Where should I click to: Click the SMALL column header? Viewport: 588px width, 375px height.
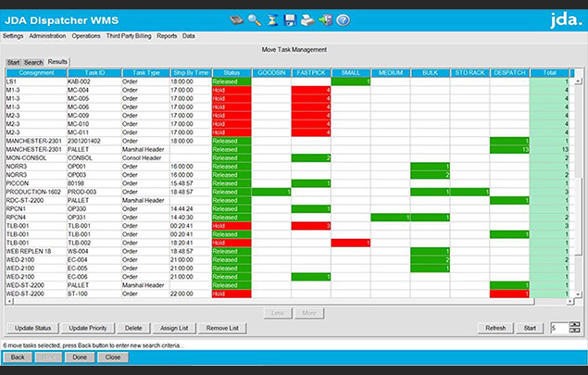(351, 73)
